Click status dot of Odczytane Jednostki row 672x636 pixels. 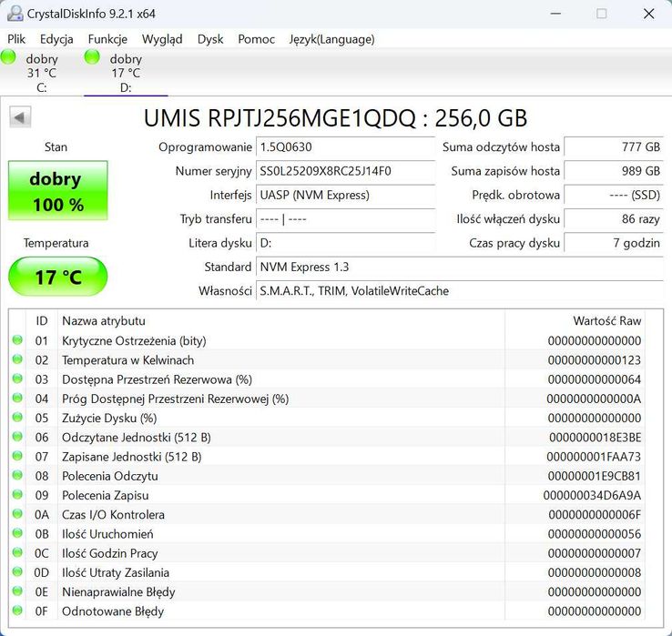(x=17, y=437)
